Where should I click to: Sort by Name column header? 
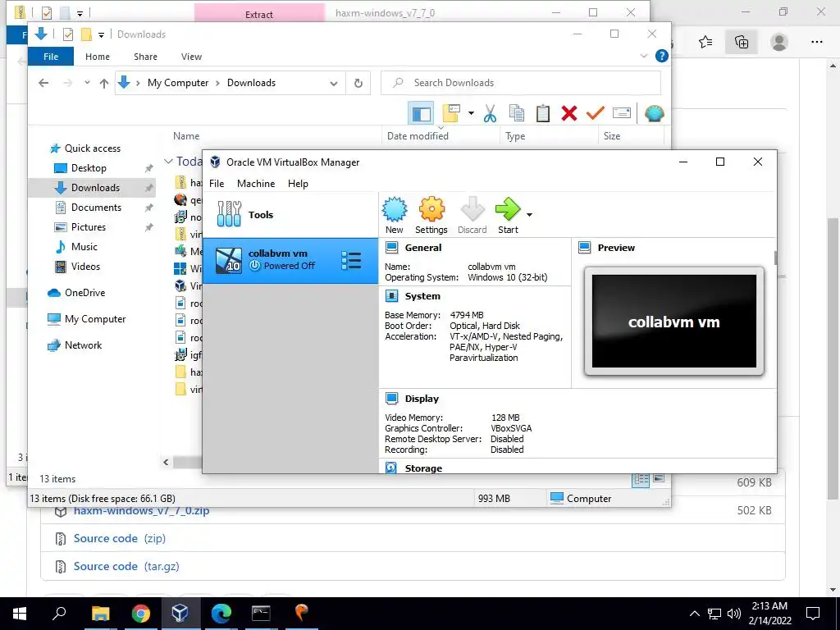click(186, 136)
